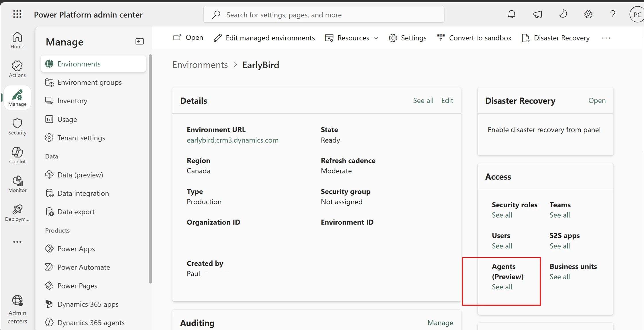Open Environment groups
Image resolution: width=644 pixels, height=330 pixels.
tap(93, 82)
